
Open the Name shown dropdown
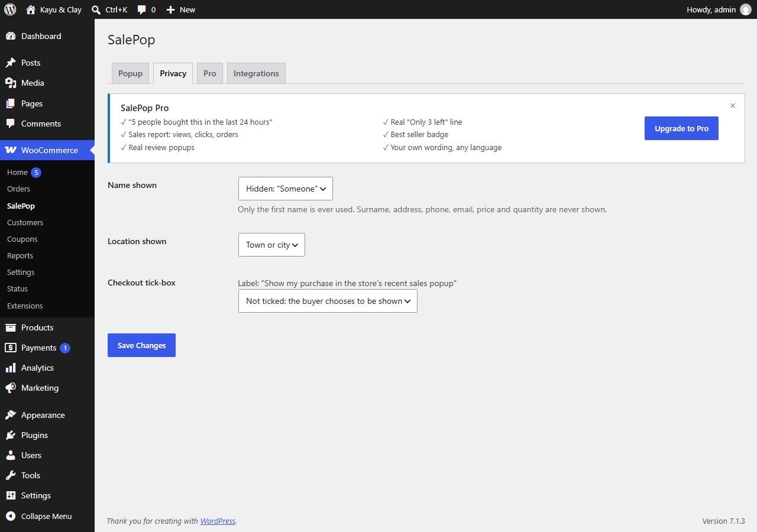(286, 189)
